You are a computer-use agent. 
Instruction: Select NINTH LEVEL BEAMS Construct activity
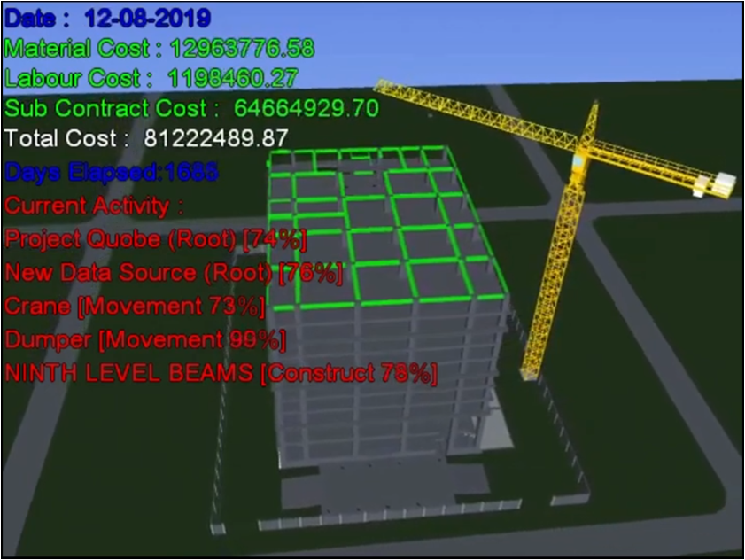(221, 373)
